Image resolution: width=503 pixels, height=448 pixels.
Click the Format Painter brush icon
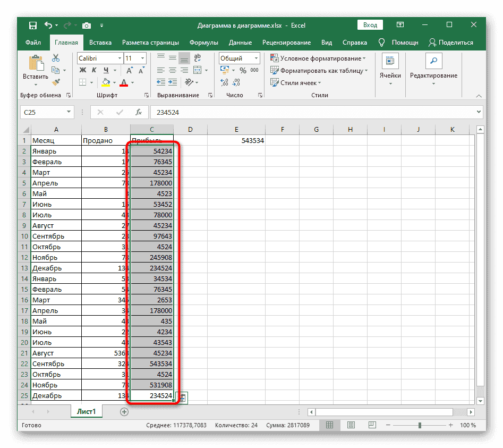[56, 82]
